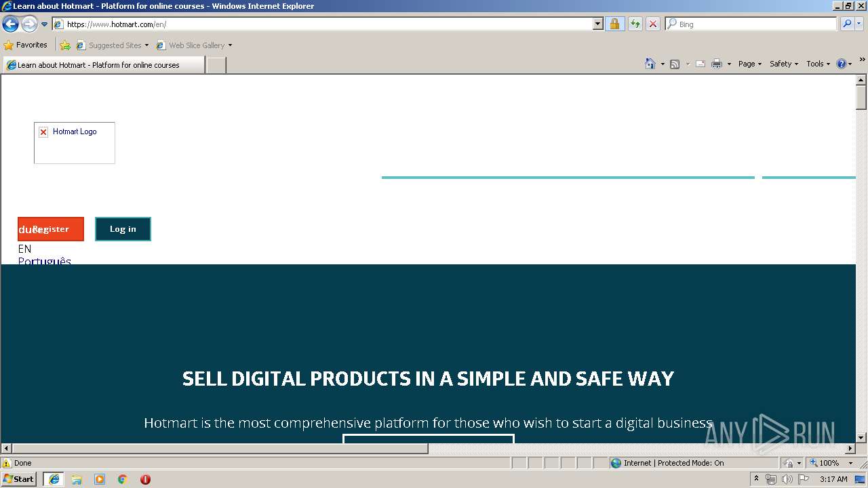
Task: Click the Help question mark icon
Action: [842, 64]
